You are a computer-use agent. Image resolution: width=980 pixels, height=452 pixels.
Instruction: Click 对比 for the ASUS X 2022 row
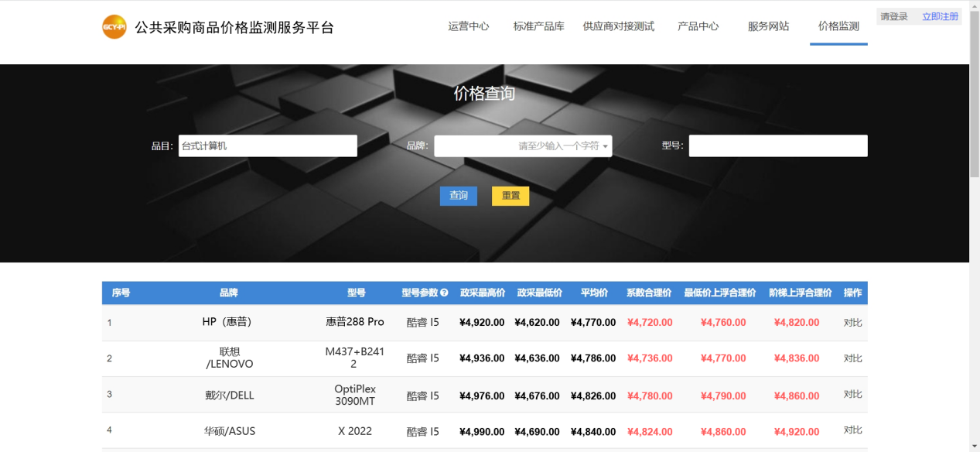coord(852,430)
